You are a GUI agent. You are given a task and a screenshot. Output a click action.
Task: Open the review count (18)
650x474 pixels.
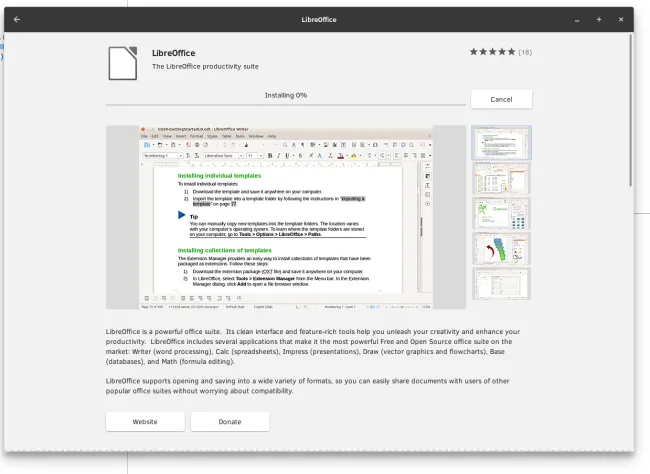click(x=525, y=52)
